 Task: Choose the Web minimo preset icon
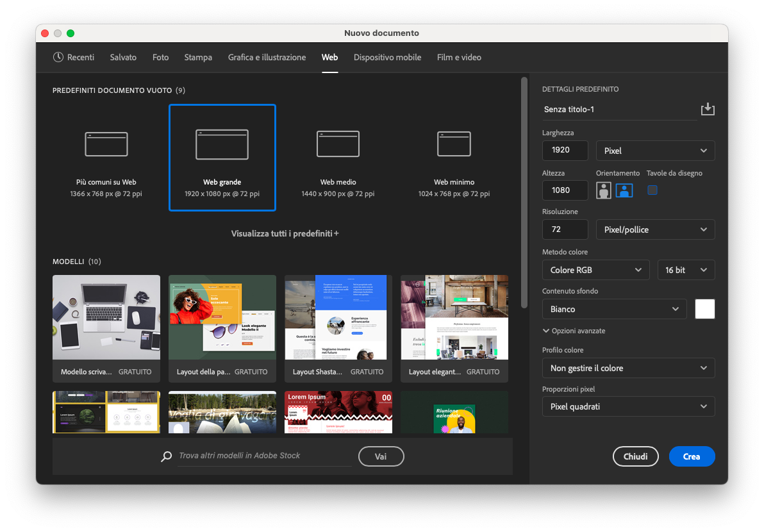click(454, 144)
